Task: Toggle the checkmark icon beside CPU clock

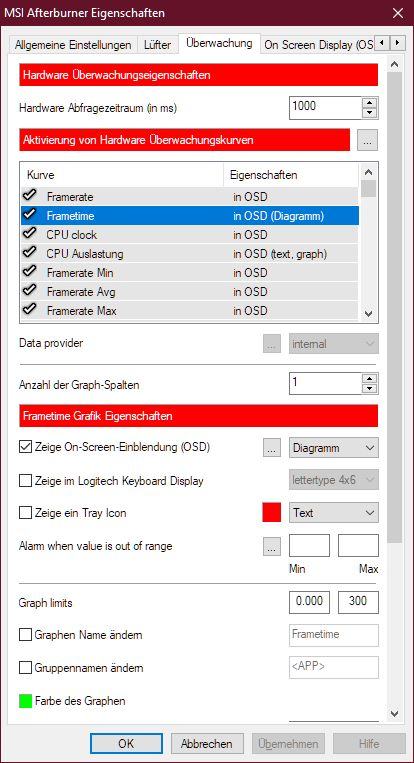Action: (x=30, y=235)
